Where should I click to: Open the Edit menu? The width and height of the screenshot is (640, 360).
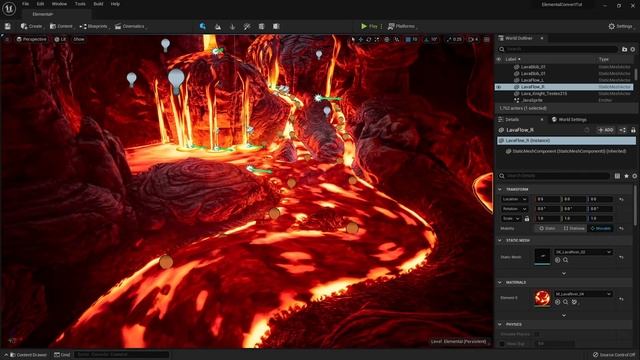click(x=40, y=4)
